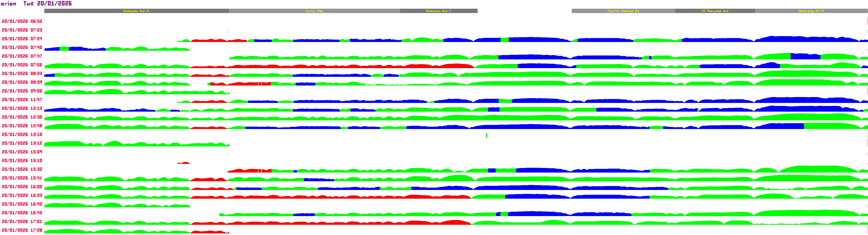
Task: Click the JJ Thompson Ave header segment
Action: 715,11
